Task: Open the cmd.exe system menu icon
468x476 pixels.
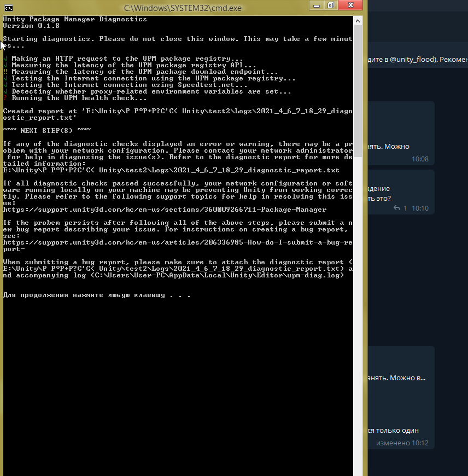Action: click(x=9, y=8)
